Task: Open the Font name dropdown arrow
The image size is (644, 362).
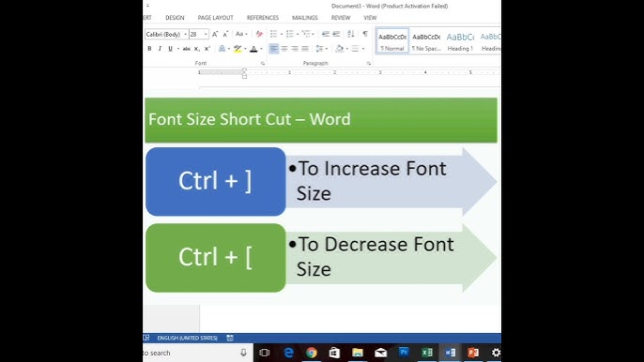Action: (x=185, y=34)
